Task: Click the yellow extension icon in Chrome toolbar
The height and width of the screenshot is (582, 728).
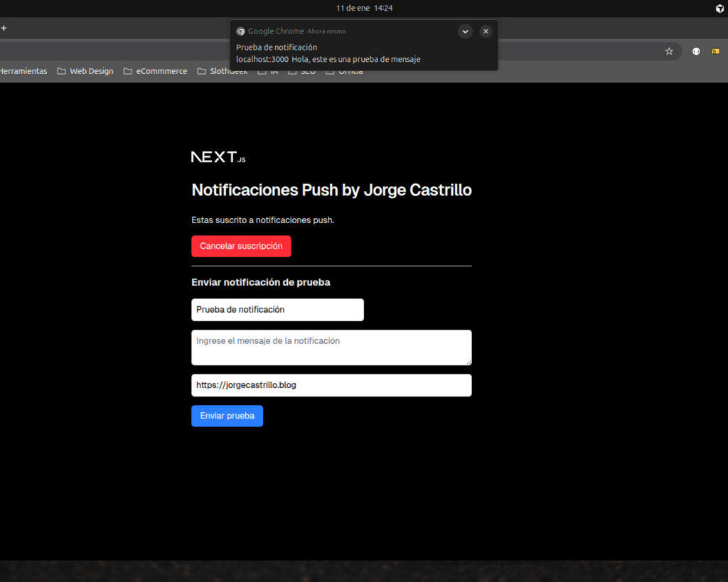Action: click(x=715, y=51)
